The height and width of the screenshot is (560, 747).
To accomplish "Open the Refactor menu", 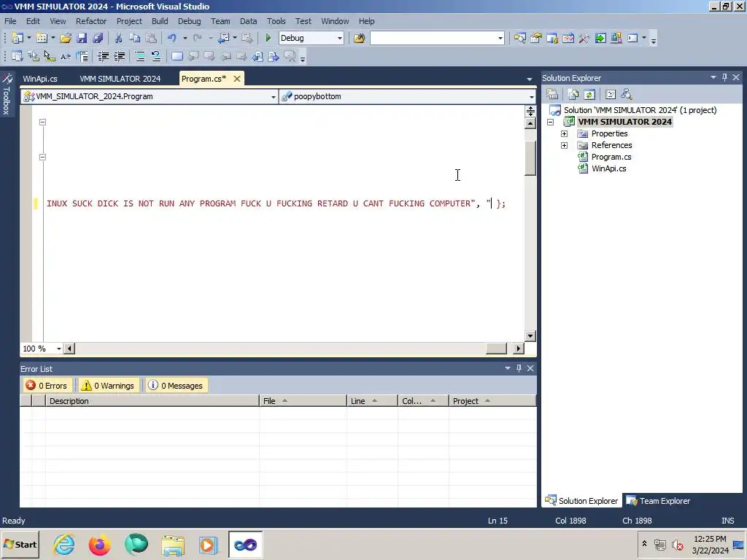I will (x=91, y=21).
